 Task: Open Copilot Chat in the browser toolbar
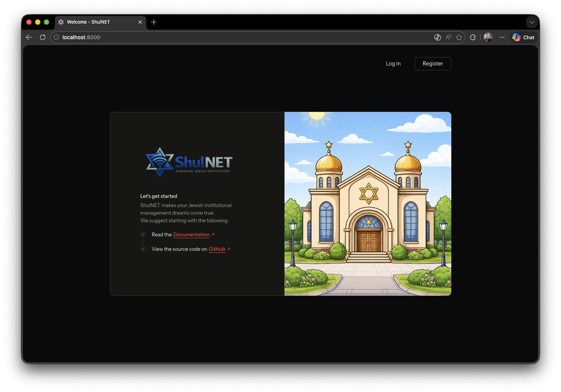point(523,37)
